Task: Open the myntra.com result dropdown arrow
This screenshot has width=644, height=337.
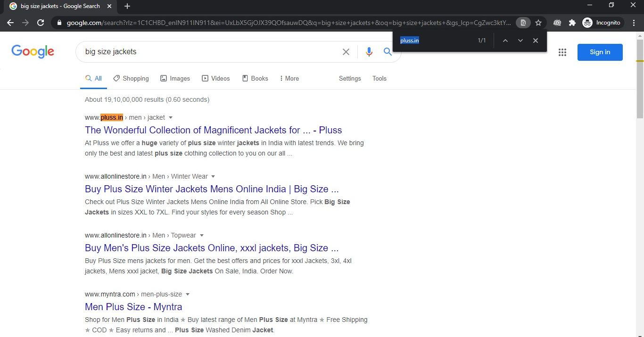Action: [188, 294]
